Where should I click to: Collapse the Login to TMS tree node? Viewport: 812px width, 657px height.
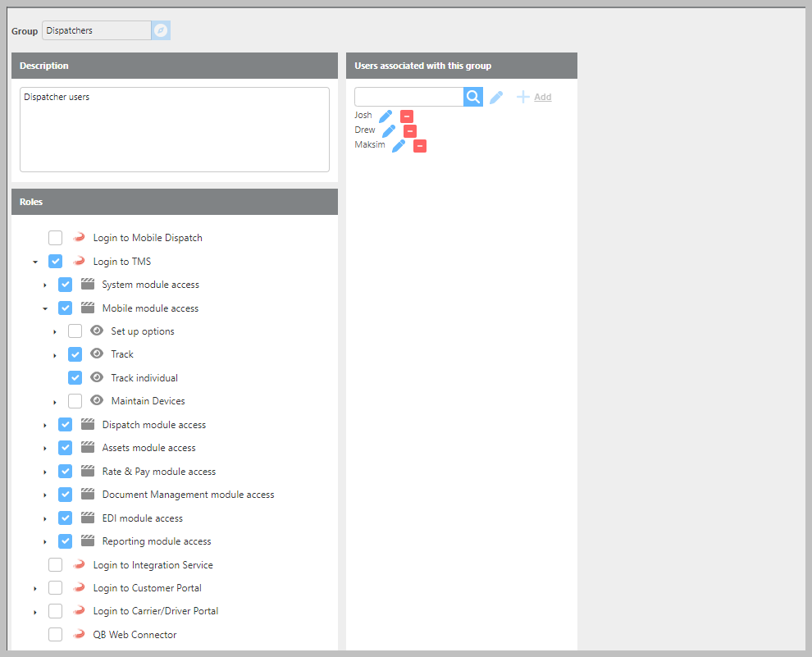pyautogui.click(x=34, y=262)
